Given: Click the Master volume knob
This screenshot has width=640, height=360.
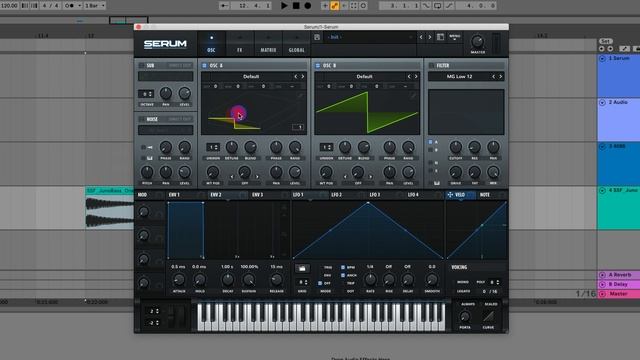Looking at the screenshot, I should point(477,41).
